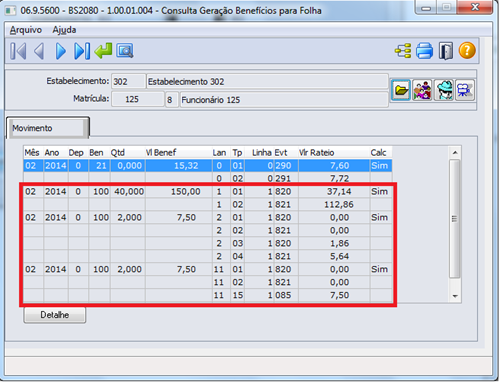Click the exit door icon

click(446, 51)
